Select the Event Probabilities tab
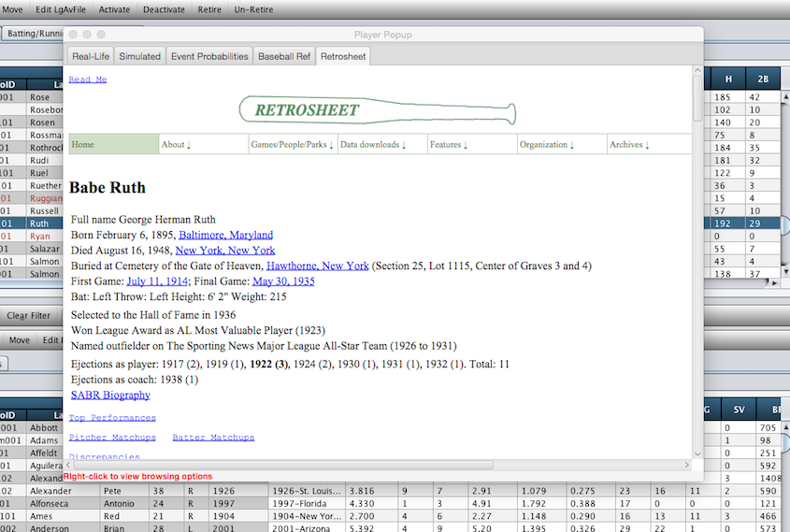The image size is (790, 532). [x=209, y=56]
